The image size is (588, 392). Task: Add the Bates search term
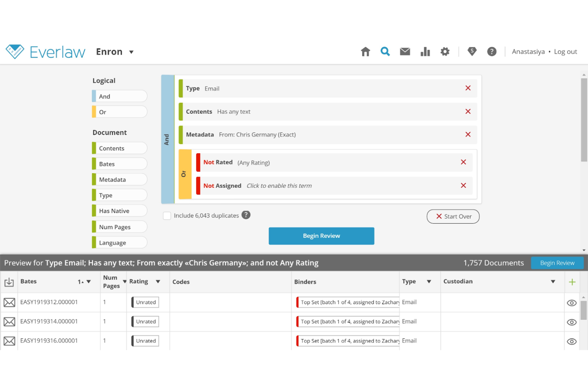(x=120, y=164)
